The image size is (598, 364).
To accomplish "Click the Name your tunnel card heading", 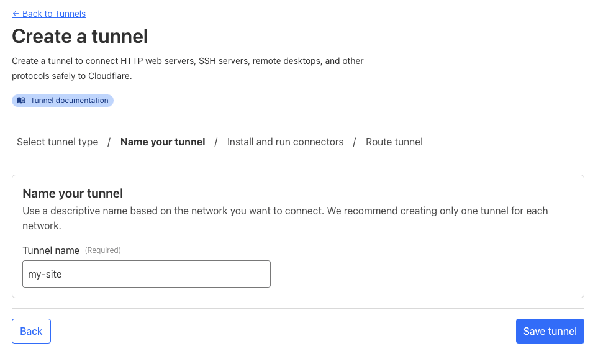I will click(73, 193).
